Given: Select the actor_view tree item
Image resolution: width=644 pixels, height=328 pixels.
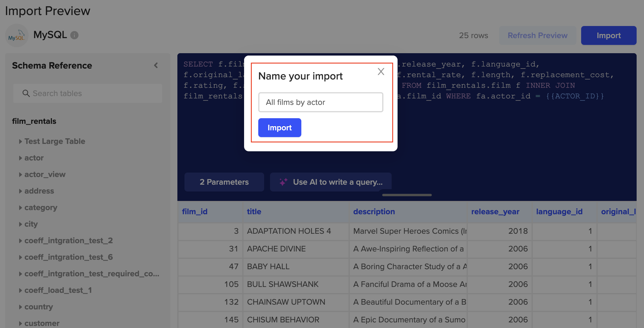Looking at the screenshot, I should [45, 174].
